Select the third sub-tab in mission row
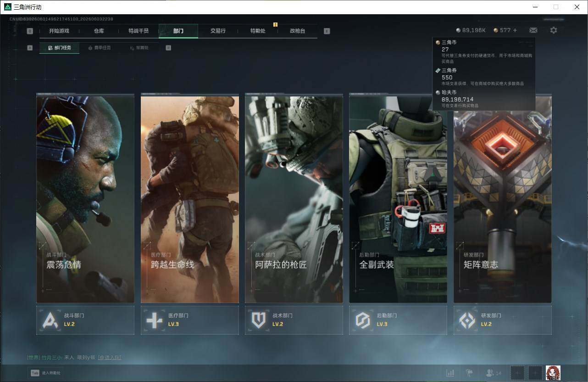The width and height of the screenshot is (588, 382). coord(139,48)
